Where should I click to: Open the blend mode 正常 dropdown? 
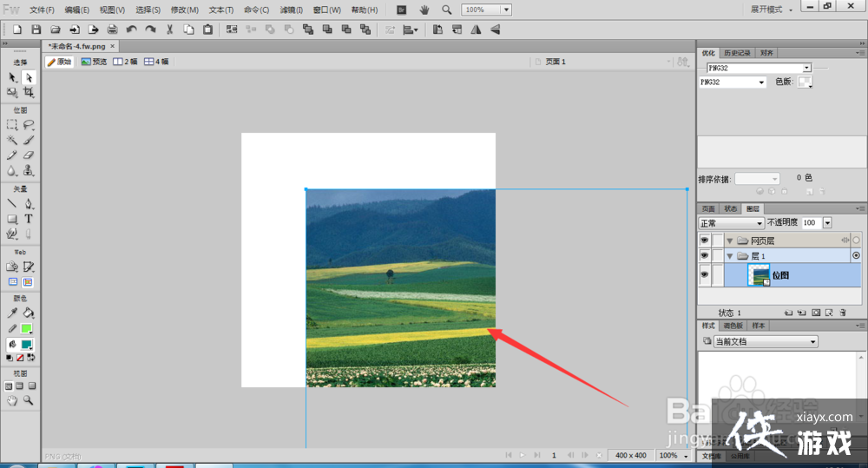(732, 223)
